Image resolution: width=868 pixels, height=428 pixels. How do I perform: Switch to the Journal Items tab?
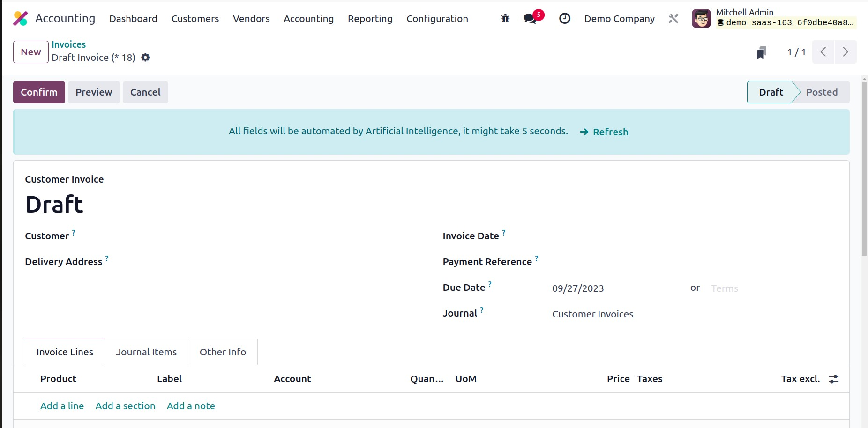(146, 352)
